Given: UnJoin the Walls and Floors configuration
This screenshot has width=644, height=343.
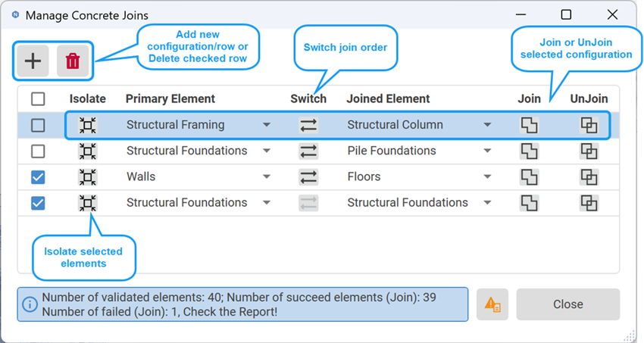Looking at the screenshot, I should (x=589, y=177).
